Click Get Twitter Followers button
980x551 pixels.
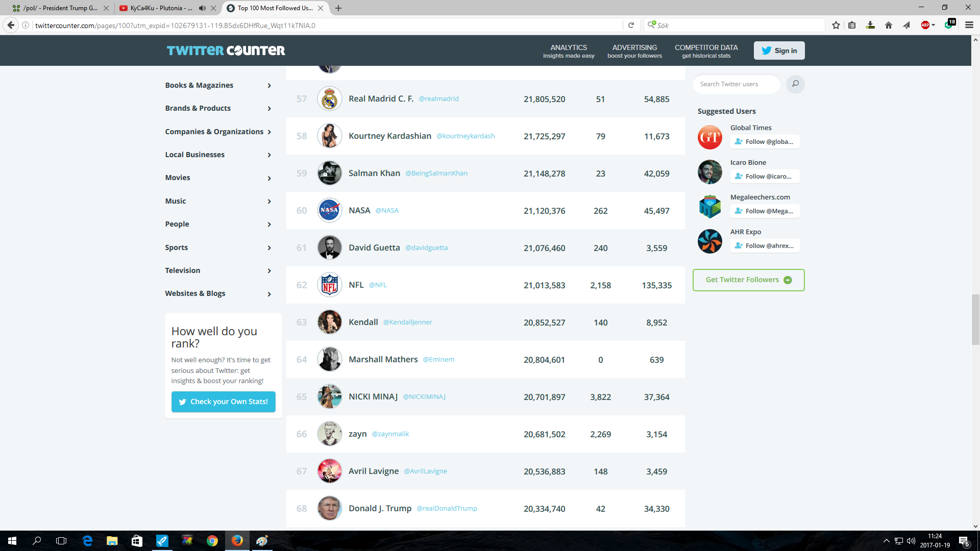748,280
